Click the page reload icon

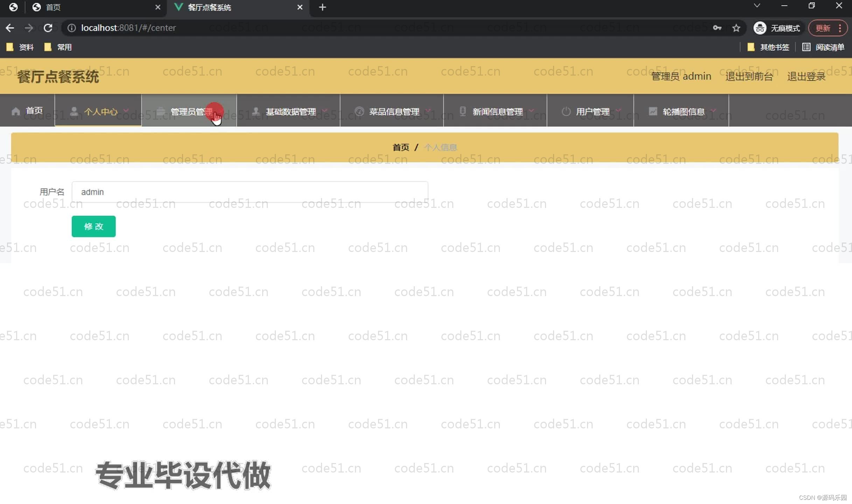click(x=48, y=28)
